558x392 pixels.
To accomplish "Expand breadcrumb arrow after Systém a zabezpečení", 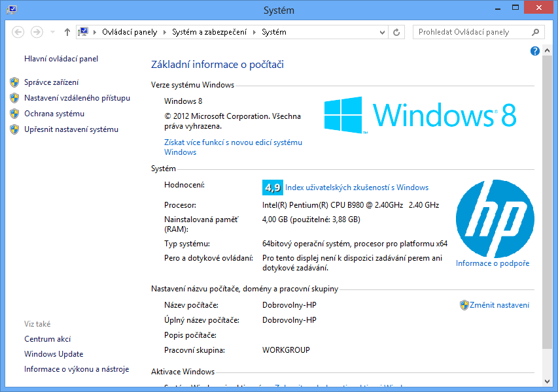I will (254, 33).
